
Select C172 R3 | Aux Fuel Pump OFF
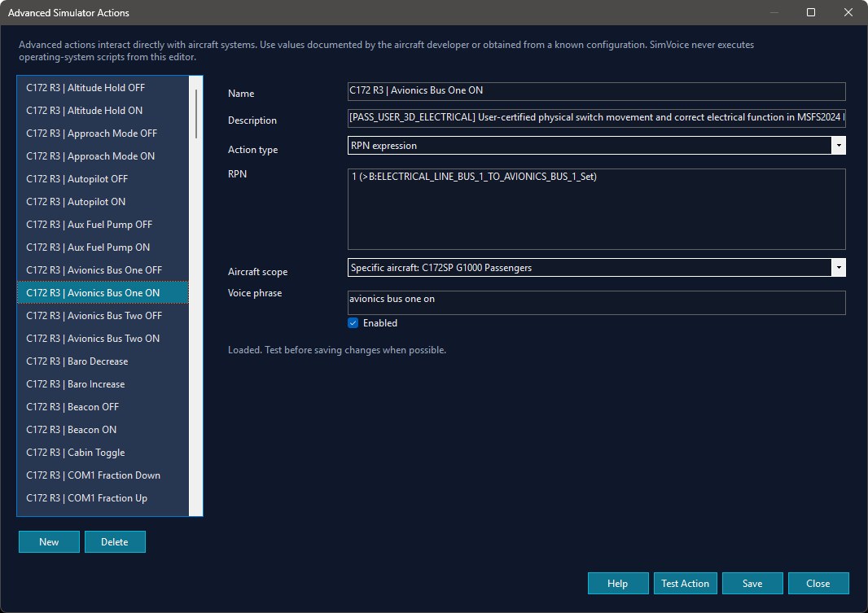(103, 225)
